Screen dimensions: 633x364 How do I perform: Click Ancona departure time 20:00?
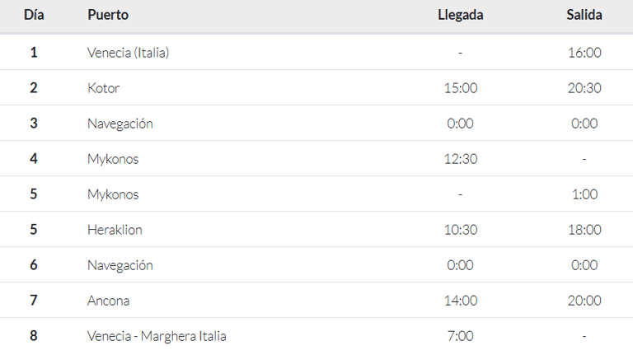click(x=584, y=301)
